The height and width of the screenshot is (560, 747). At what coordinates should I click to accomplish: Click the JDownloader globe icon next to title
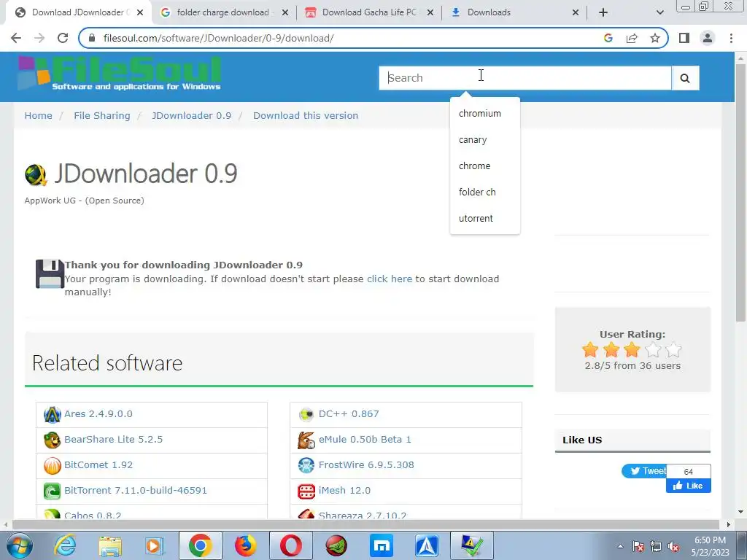tap(36, 174)
